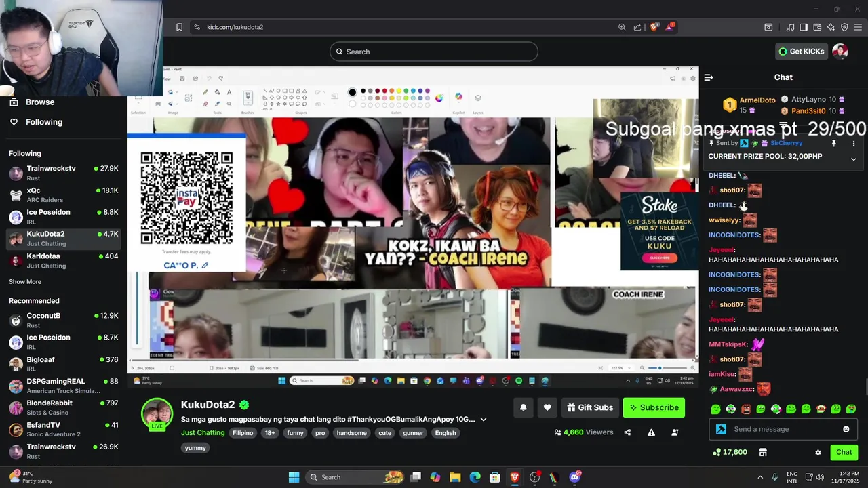Share this page from the address bar
The image size is (868, 488).
pyautogui.click(x=637, y=27)
